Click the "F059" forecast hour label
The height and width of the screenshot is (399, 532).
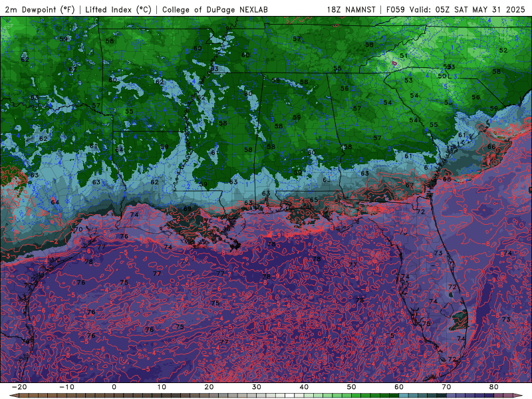pos(396,9)
